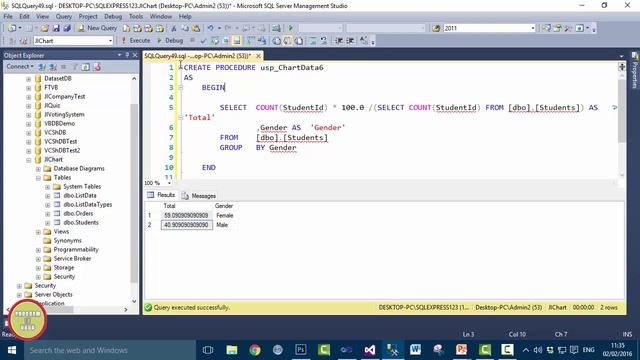Collapse the BEGIN block outline toggle
This screenshot has width=640, height=360.
tap(180, 87)
